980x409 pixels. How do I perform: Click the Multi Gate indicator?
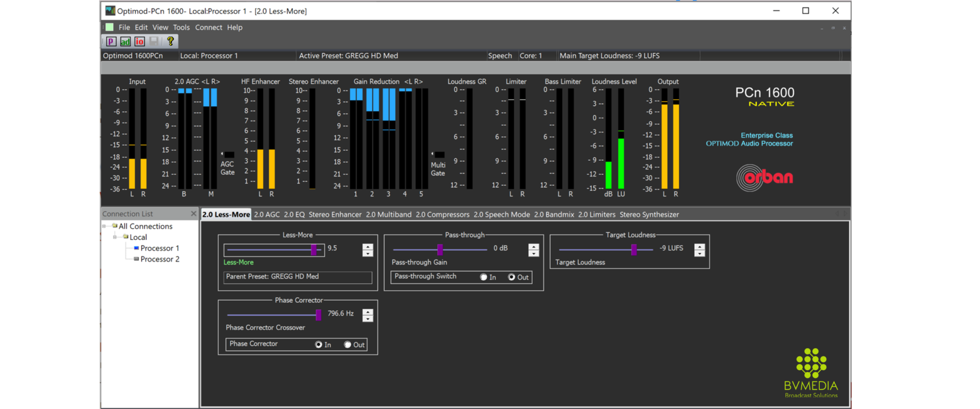pyautogui.click(x=439, y=154)
